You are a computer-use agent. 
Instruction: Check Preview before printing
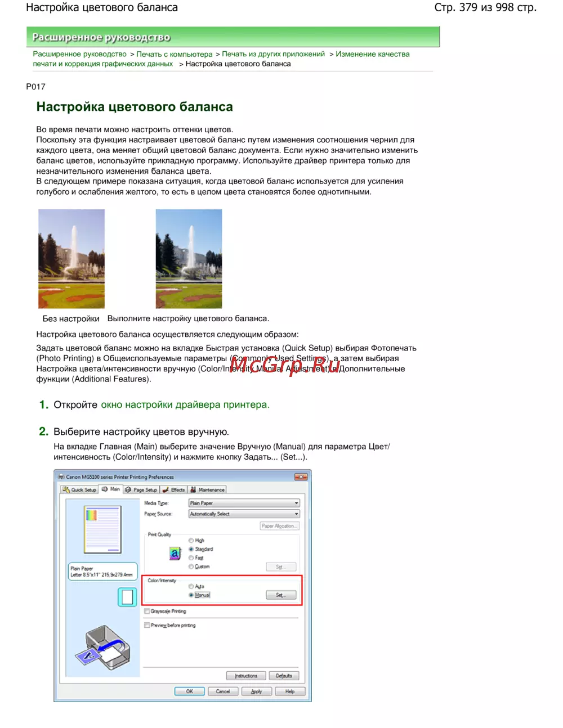(147, 625)
